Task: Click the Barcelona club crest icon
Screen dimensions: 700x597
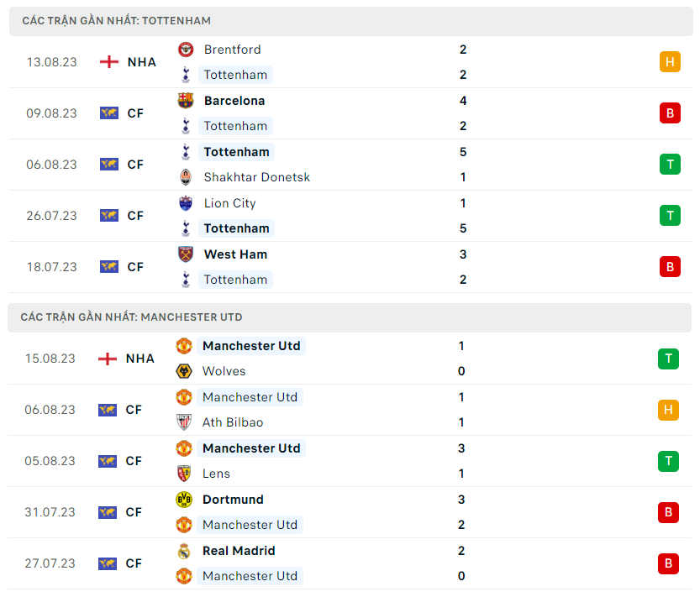Action: [186, 101]
